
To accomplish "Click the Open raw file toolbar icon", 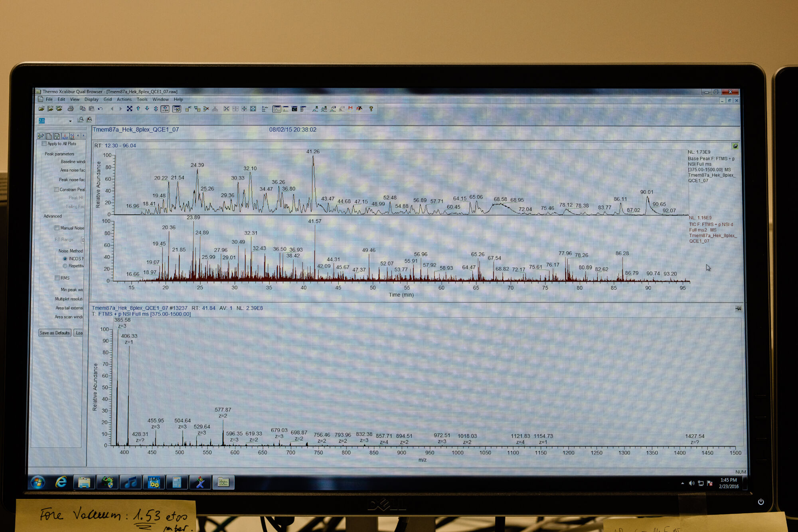I will pos(41,109).
